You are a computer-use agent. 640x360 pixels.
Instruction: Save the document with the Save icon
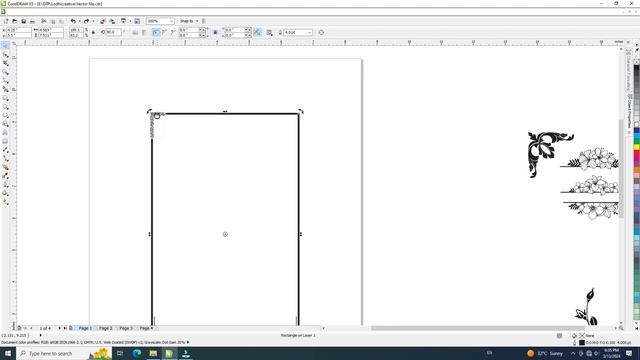[x=24, y=21]
